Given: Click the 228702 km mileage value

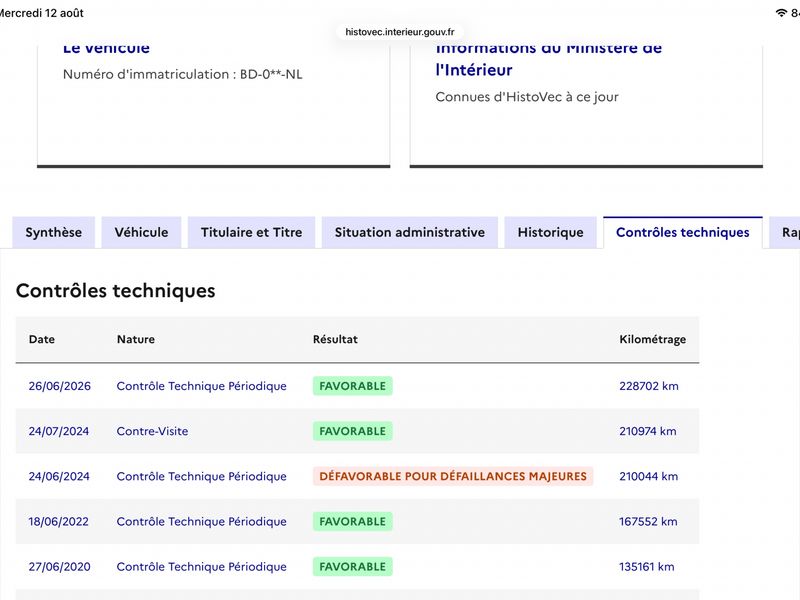Looking at the screenshot, I should 649,386.
